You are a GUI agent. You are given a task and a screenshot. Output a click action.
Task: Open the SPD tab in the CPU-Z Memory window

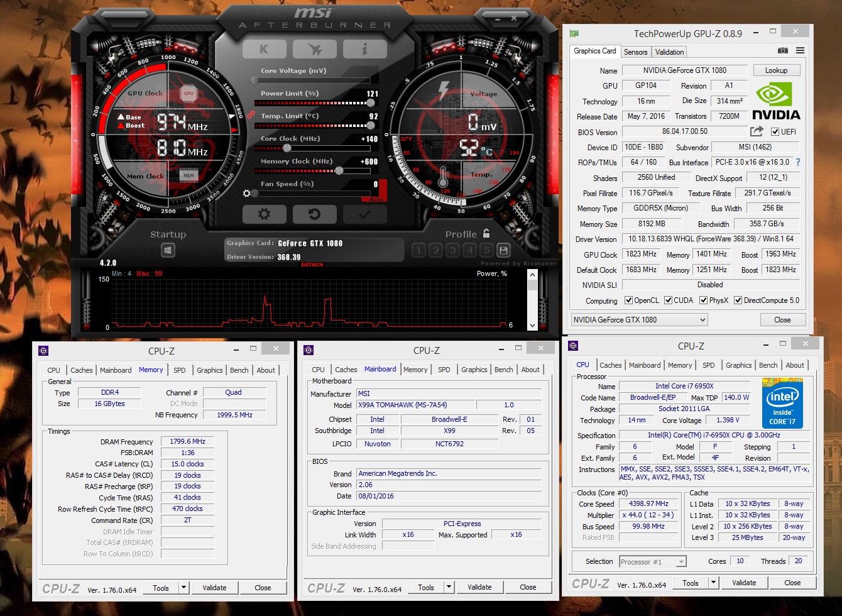point(180,370)
